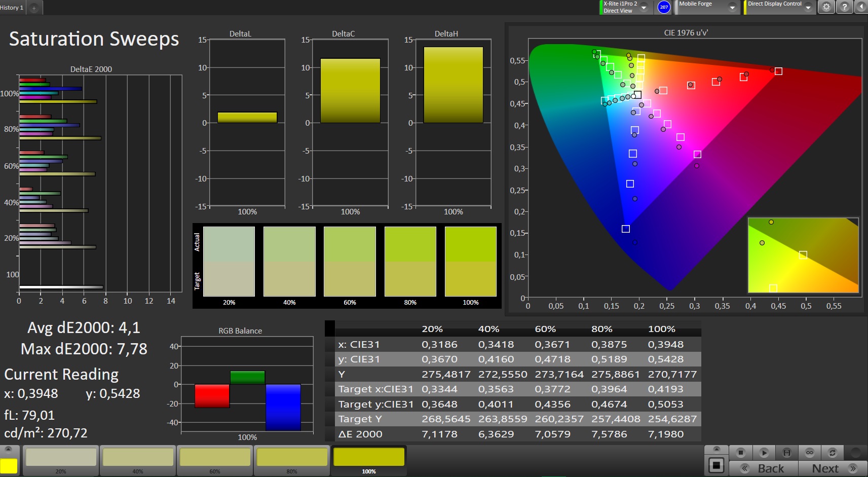
Task: Switch to the History 1 tab
Action: click(12, 8)
